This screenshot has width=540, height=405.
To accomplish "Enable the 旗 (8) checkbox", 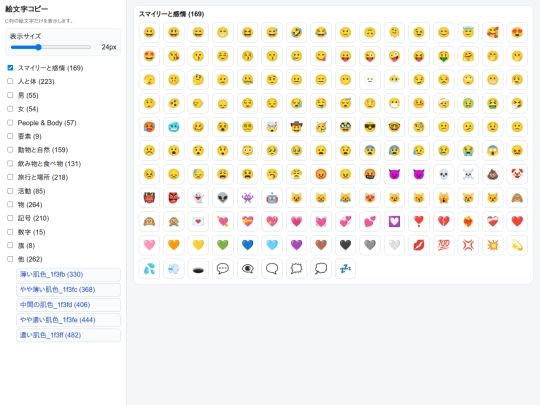I will click(10, 245).
